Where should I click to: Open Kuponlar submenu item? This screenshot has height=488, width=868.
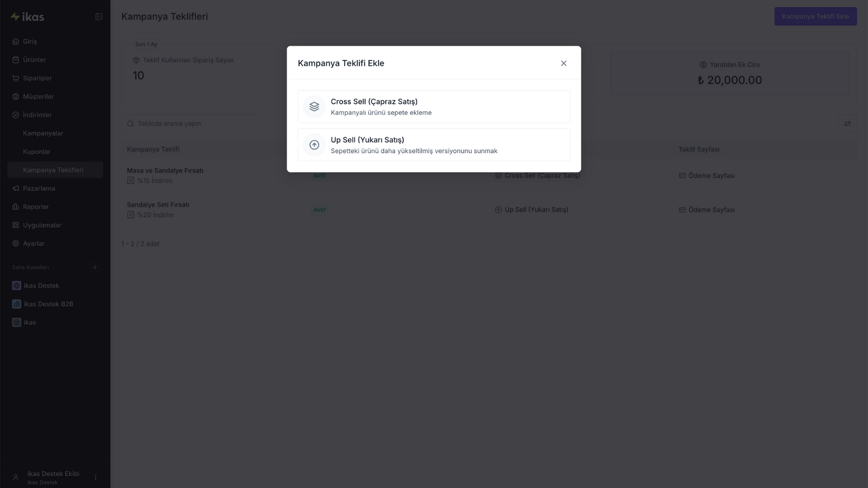37,151
